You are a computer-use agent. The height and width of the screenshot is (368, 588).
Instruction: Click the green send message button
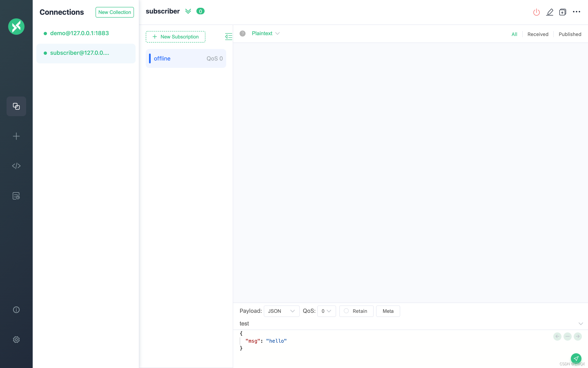point(576,358)
